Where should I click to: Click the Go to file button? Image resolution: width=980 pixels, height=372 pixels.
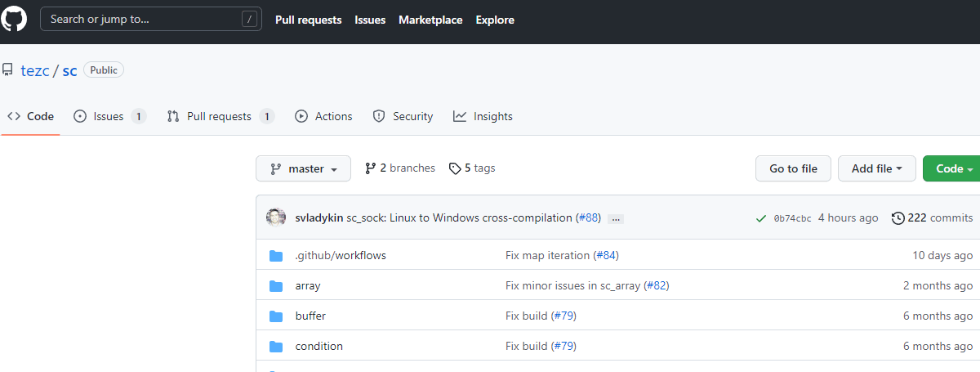pyautogui.click(x=793, y=168)
